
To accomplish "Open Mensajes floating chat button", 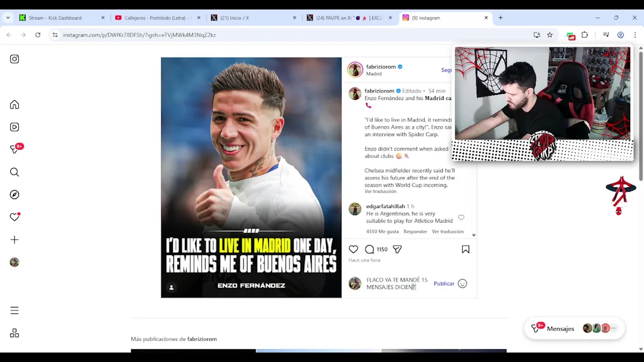I will pos(574,328).
